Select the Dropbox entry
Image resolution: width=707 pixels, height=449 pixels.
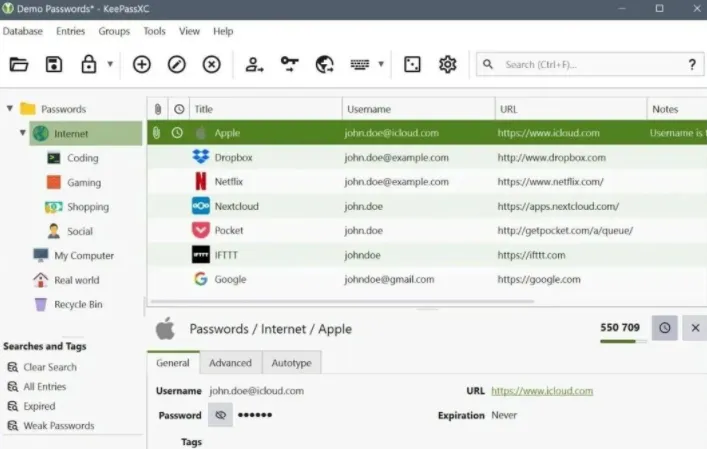427,157
